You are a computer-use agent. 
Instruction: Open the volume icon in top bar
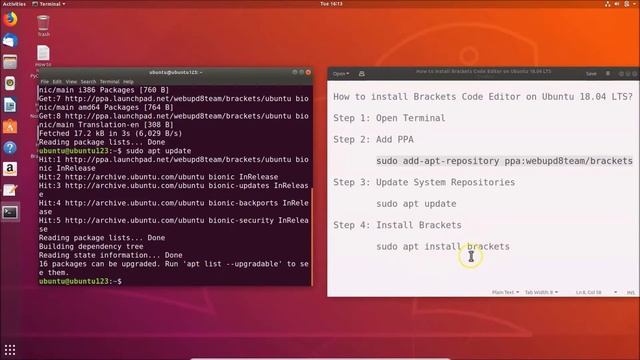coord(617,4)
